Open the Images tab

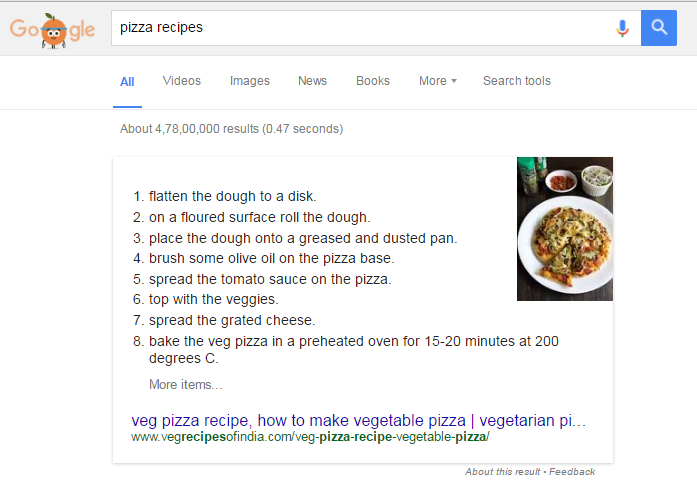250,81
